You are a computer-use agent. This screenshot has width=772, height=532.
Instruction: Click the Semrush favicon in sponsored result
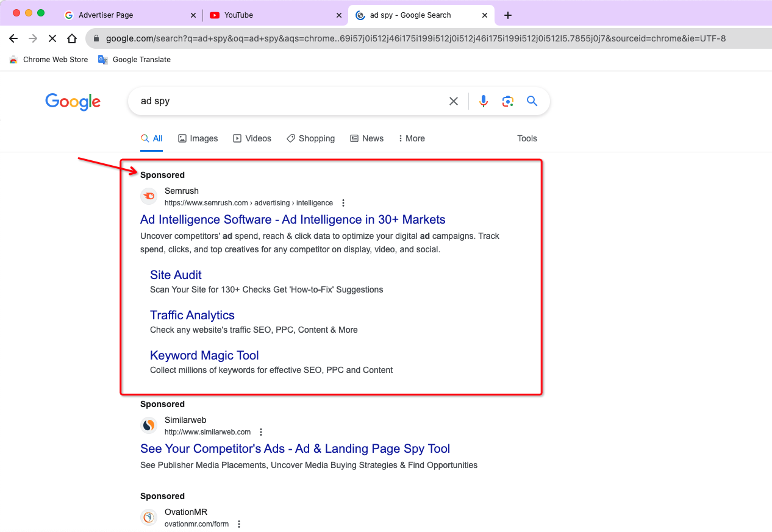[x=149, y=196]
